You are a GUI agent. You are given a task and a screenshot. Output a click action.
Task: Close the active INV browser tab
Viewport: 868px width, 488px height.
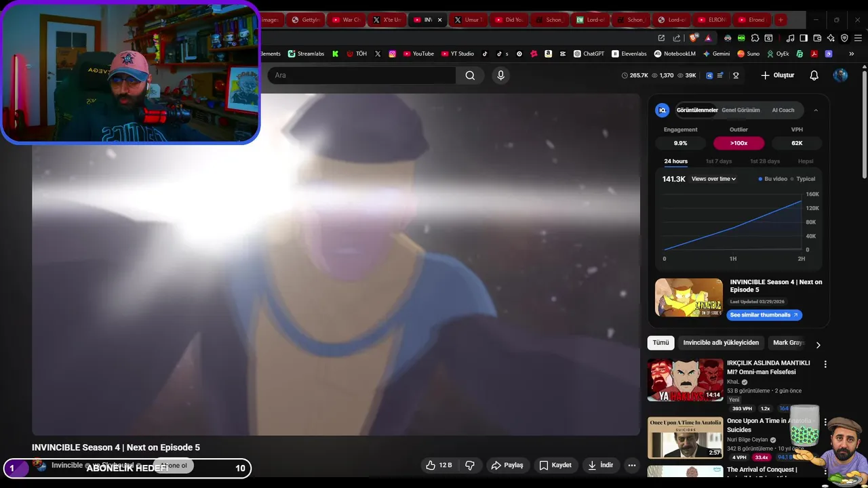point(439,20)
